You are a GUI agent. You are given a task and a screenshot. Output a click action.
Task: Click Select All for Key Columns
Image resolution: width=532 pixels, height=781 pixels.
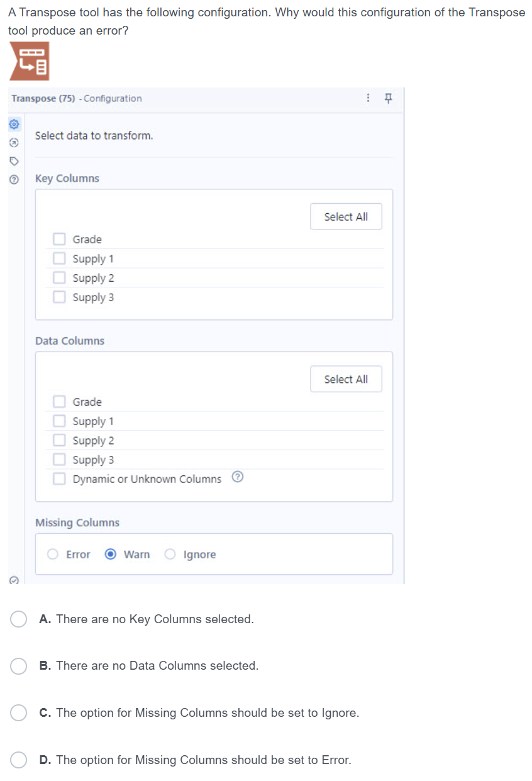tap(346, 216)
